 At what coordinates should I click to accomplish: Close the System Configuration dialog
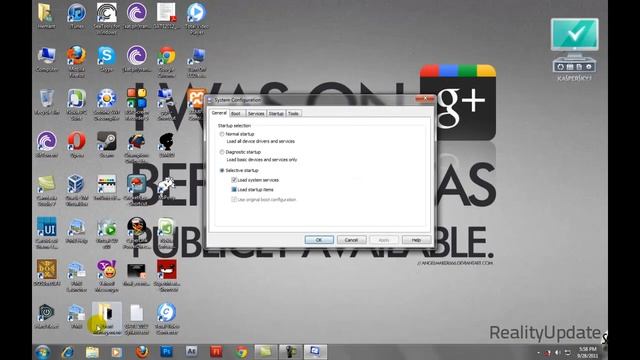tap(424, 99)
